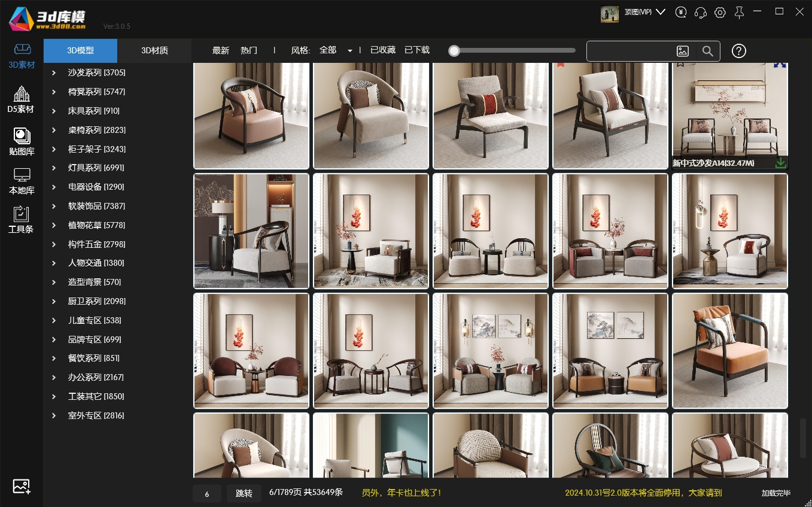The width and height of the screenshot is (812, 507).
Task: Open the 工具条 toolbar panel
Action: [x=21, y=220]
